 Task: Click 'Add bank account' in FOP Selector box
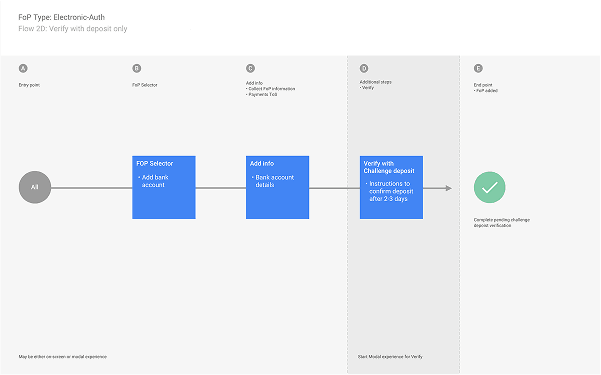[x=153, y=181]
